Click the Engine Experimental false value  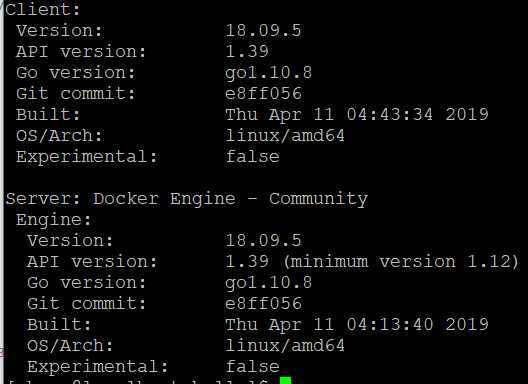pyautogui.click(x=253, y=366)
